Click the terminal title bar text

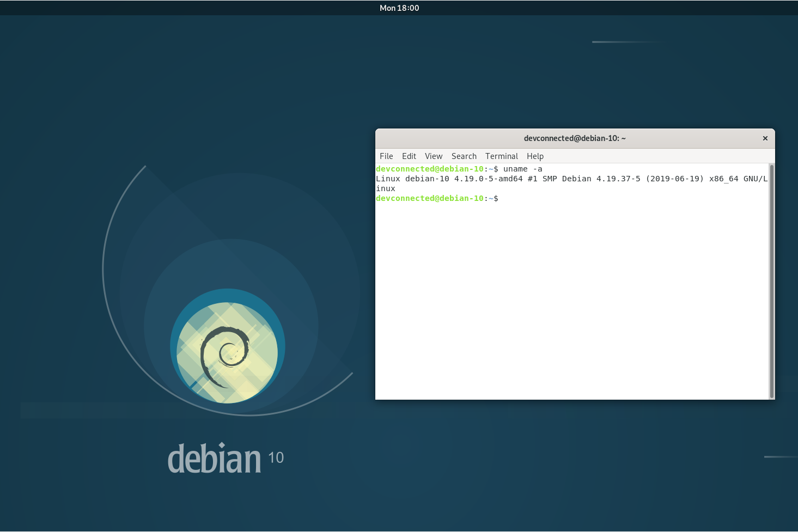575,138
